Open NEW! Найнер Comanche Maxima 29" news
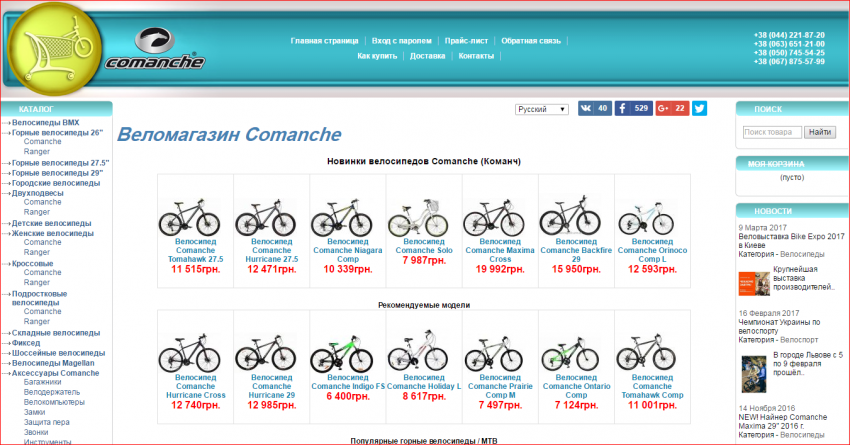Viewport: 850px width, 445px height. [782, 422]
